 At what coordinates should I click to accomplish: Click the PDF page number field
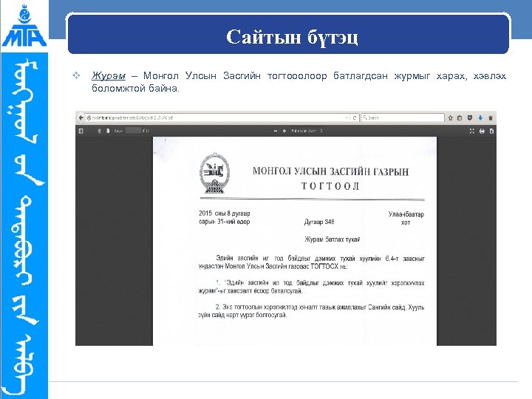(133, 131)
